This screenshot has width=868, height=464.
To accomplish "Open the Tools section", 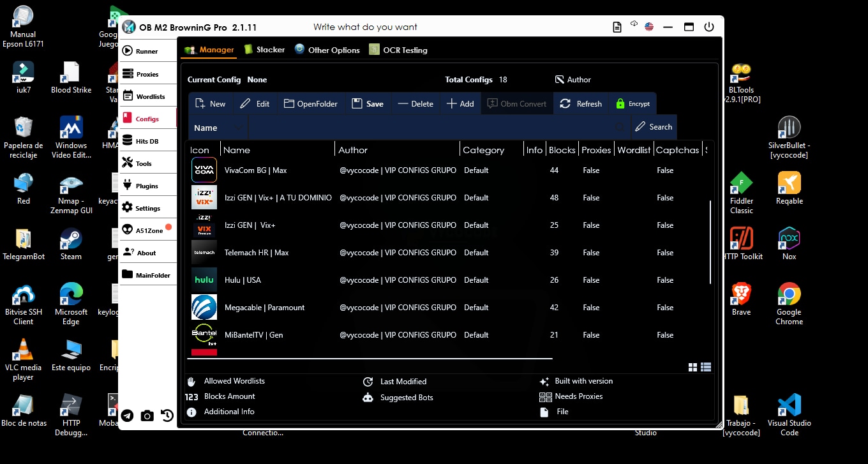I will pos(147,163).
